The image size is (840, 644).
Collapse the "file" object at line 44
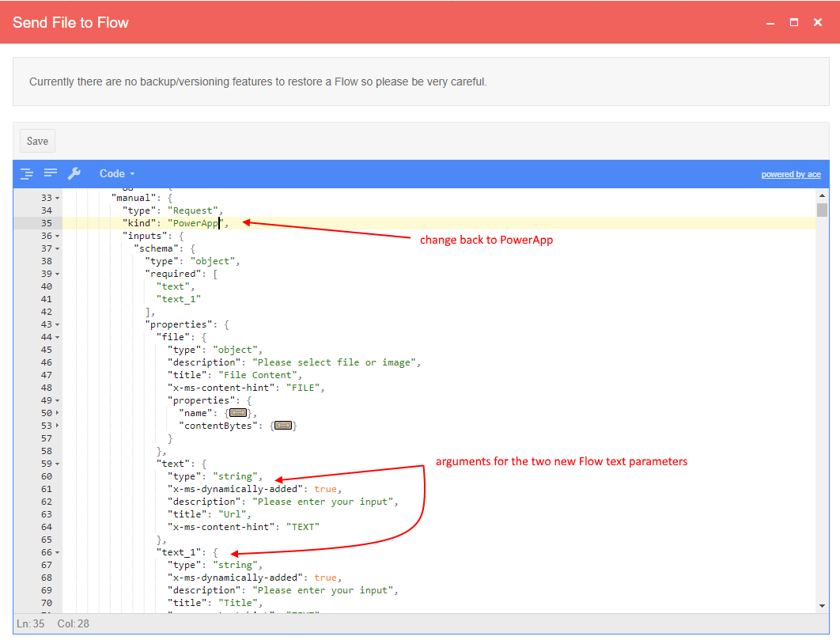58,337
